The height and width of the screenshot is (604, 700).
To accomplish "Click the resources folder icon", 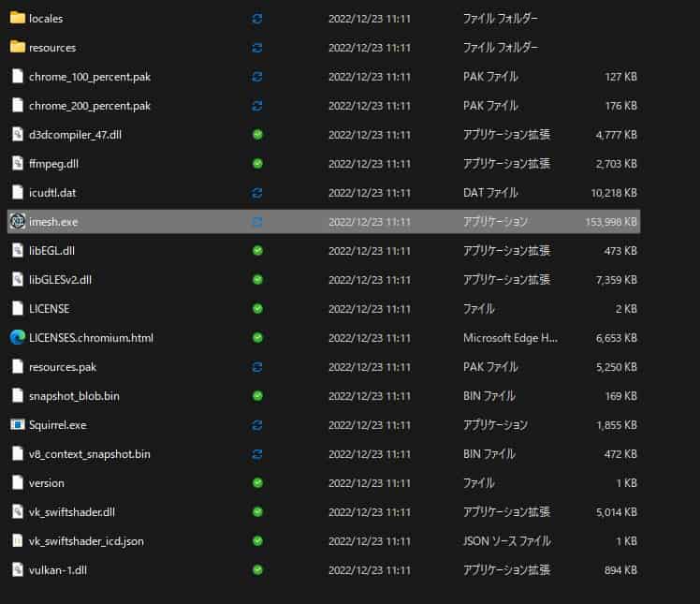I will click(17, 47).
